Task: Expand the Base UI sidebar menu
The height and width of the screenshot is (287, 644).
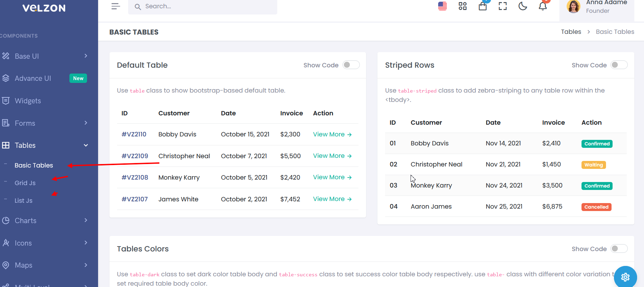Action: click(45, 56)
